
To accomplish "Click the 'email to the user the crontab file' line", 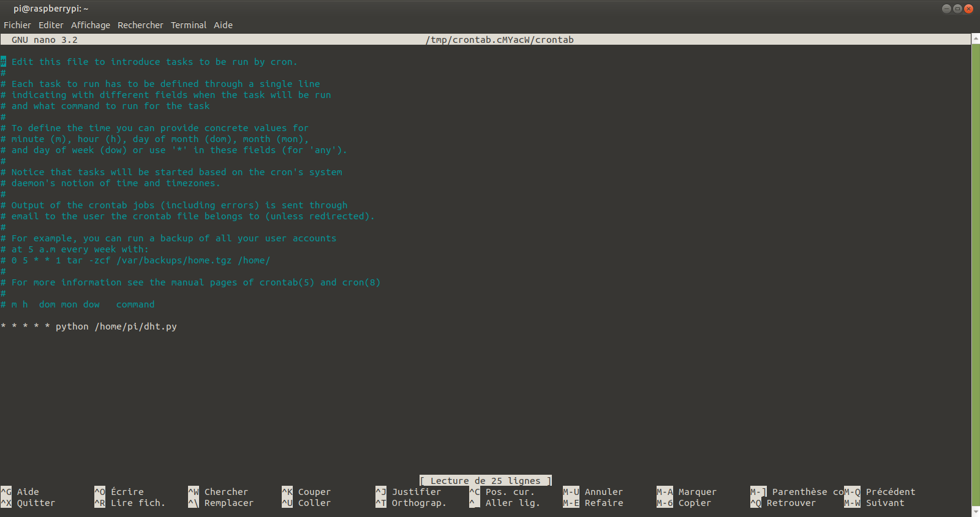I will tap(187, 216).
